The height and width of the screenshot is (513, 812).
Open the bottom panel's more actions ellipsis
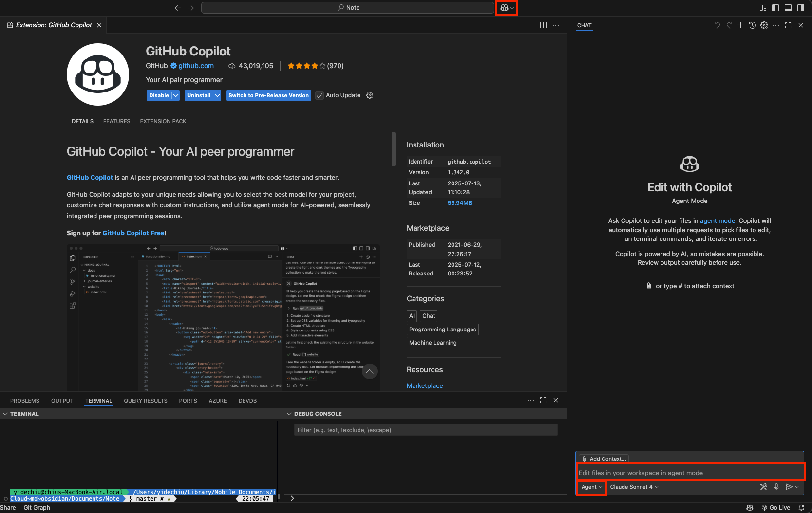coord(531,400)
